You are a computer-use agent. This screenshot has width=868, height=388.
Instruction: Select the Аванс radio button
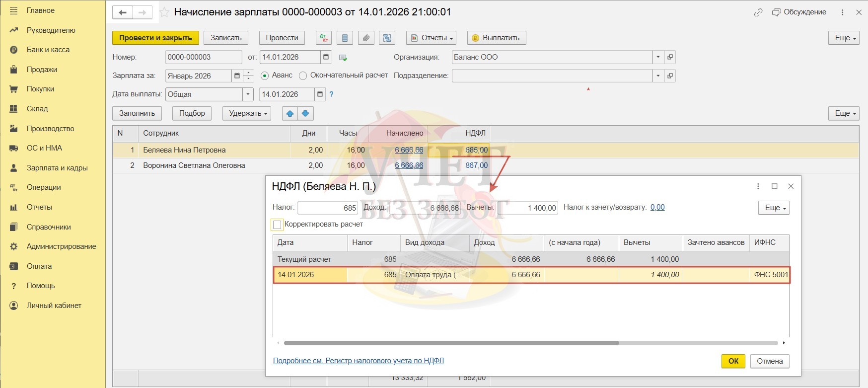coord(265,76)
